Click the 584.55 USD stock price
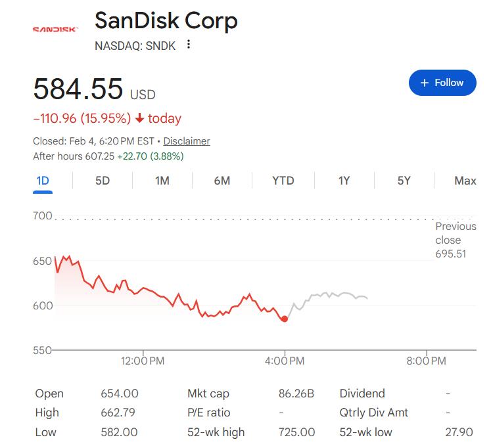The image size is (491, 448). pos(78,89)
